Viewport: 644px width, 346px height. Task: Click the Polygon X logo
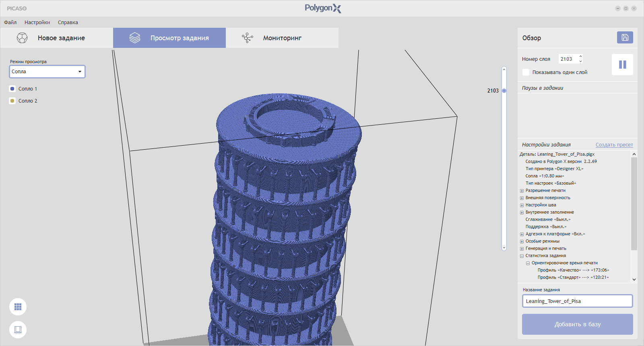323,8
